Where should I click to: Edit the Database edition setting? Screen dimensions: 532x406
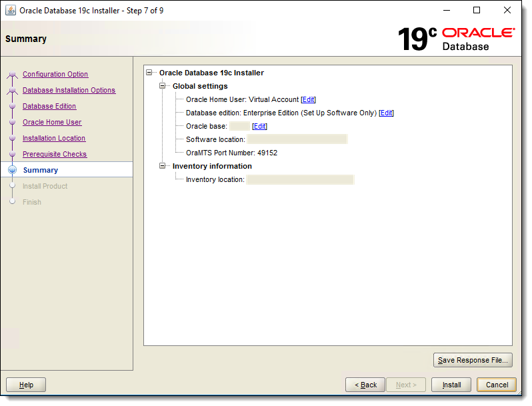[x=386, y=113]
